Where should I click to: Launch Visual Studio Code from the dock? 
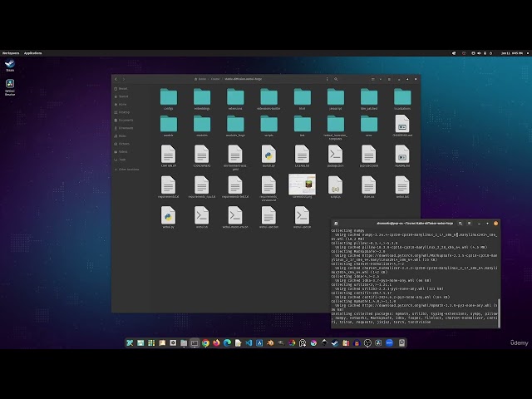coord(249,343)
